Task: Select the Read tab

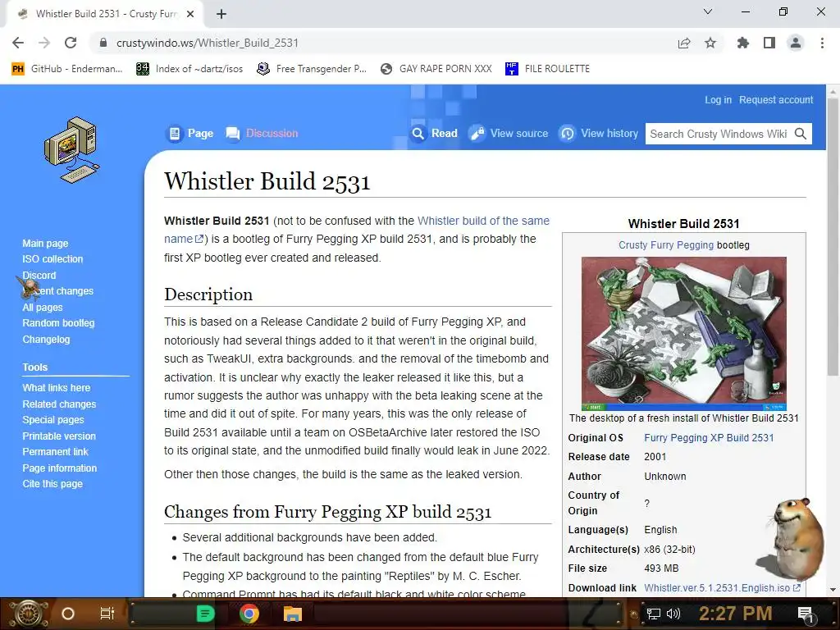Action: coord(445,134)
